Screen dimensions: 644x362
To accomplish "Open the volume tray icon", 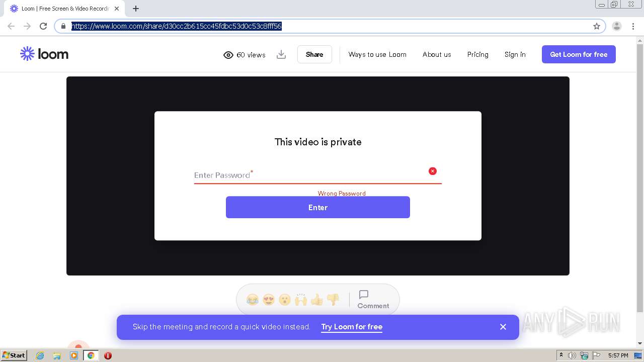I will 572,355.
